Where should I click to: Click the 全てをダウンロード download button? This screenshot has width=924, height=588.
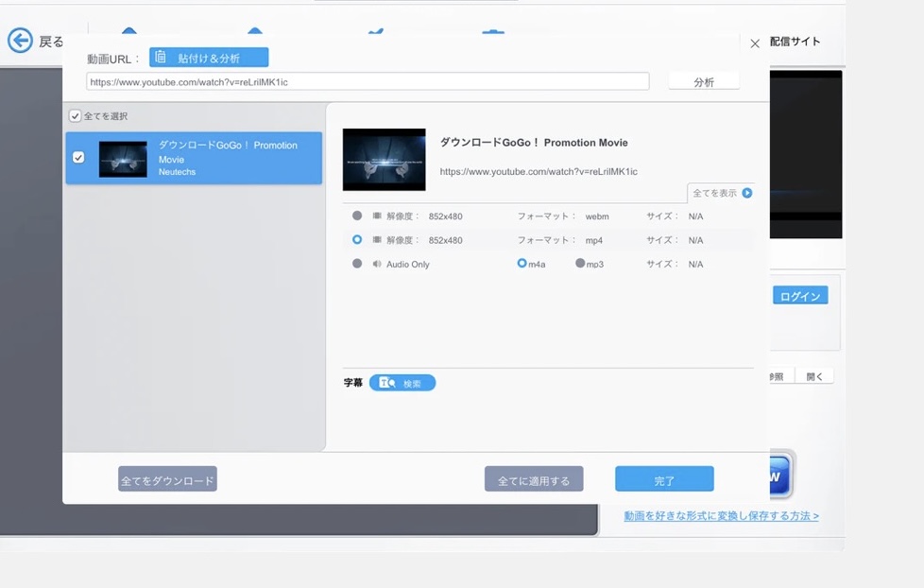point(166,478)
